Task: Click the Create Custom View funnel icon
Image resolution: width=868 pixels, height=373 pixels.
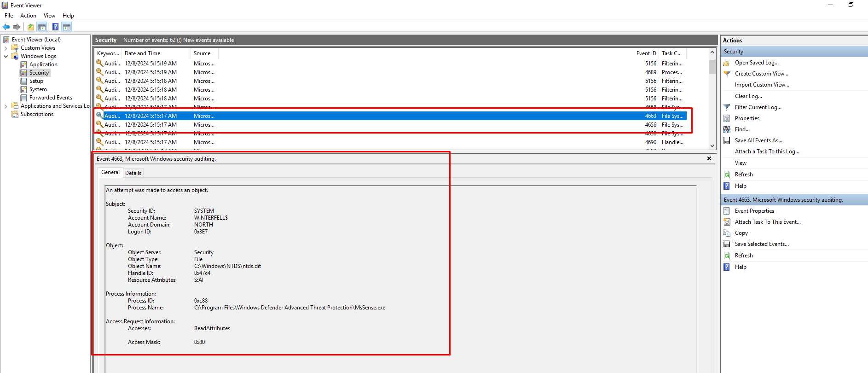Action: pyautogui.click(x=727, y=74)
